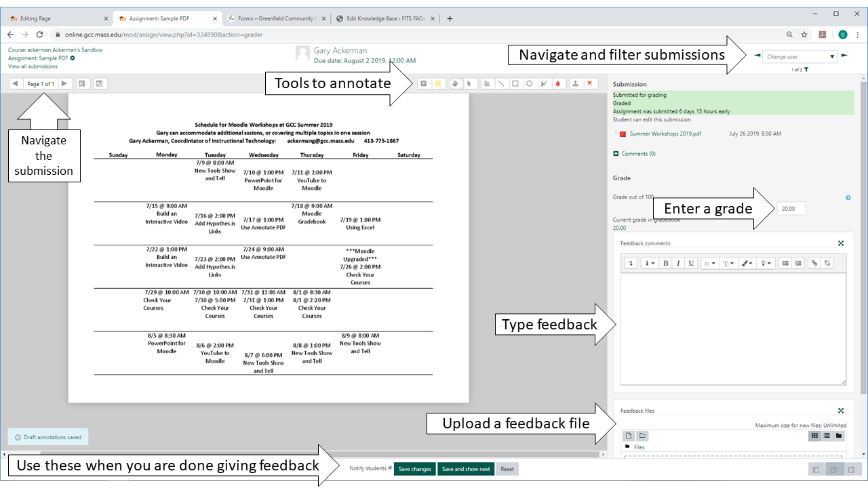
Task: Select the hand tool for dragging the PDF
Action: tap(456, 83)
